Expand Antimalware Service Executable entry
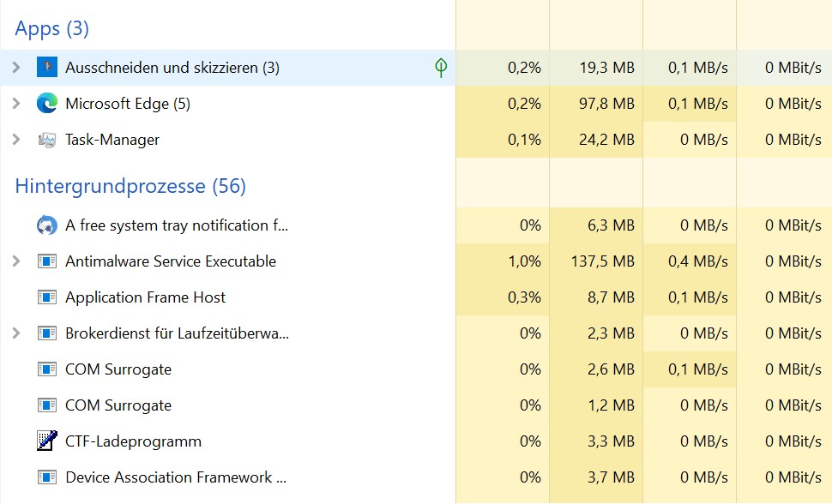832x504 pixels. pyautogui.click(x=15, y=261)
